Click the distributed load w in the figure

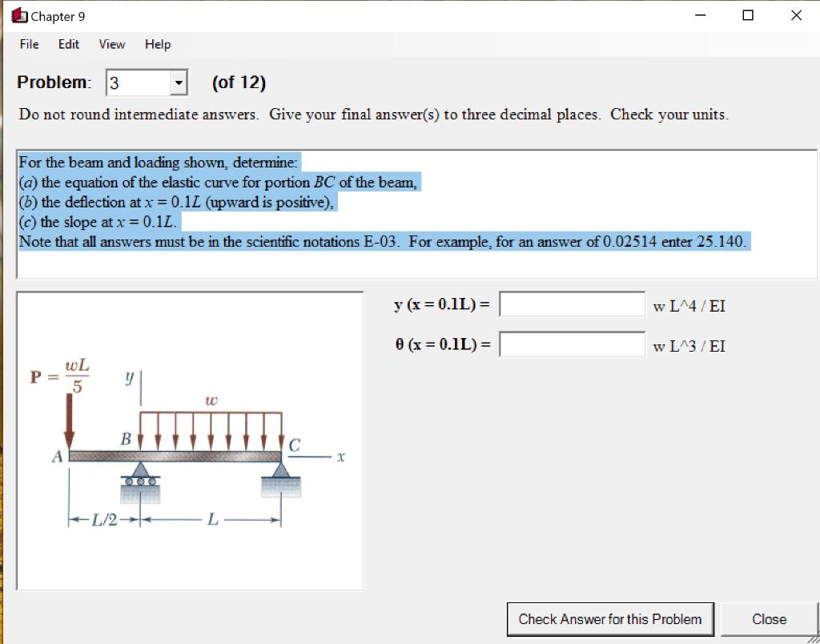point(211,399)
